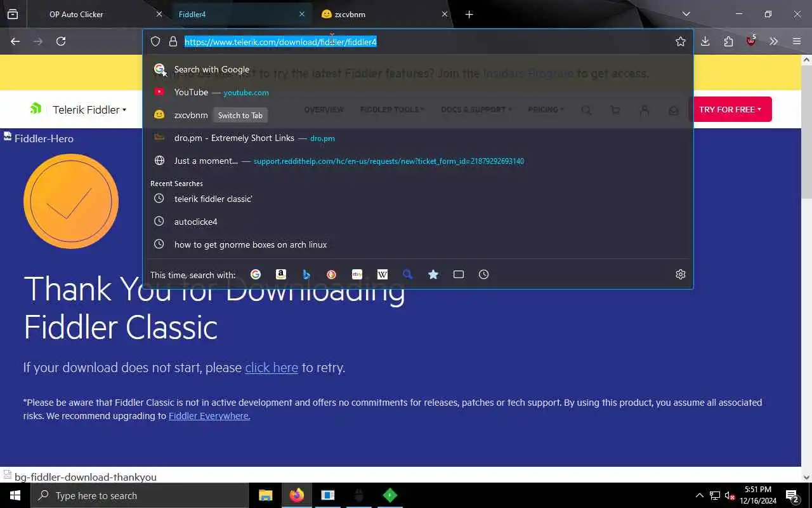
Task: Show hidden system tray icons
Action: pyautogui.click(x=699, y=495)
